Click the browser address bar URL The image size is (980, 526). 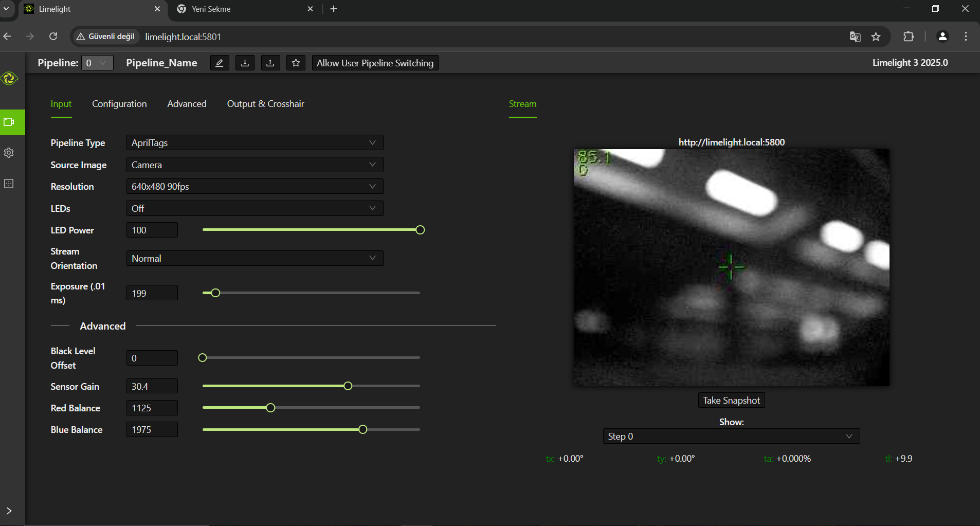click(x=183, y=37)
